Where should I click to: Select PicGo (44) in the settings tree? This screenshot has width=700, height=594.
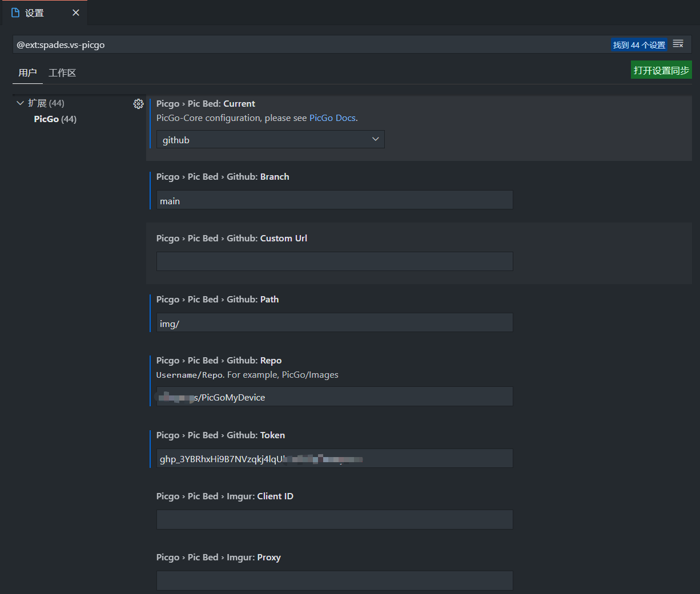click(x=55, y=119)
